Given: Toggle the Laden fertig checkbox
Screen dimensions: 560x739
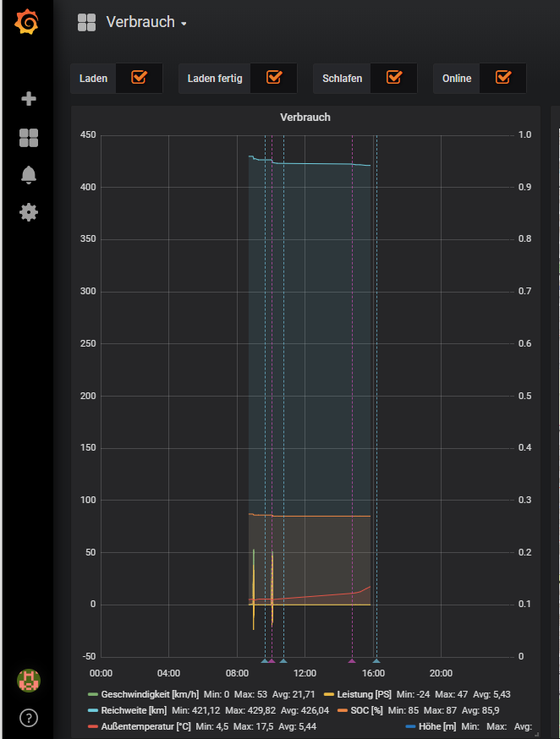Looking at the screenshot, I should (x=274, y=78).
